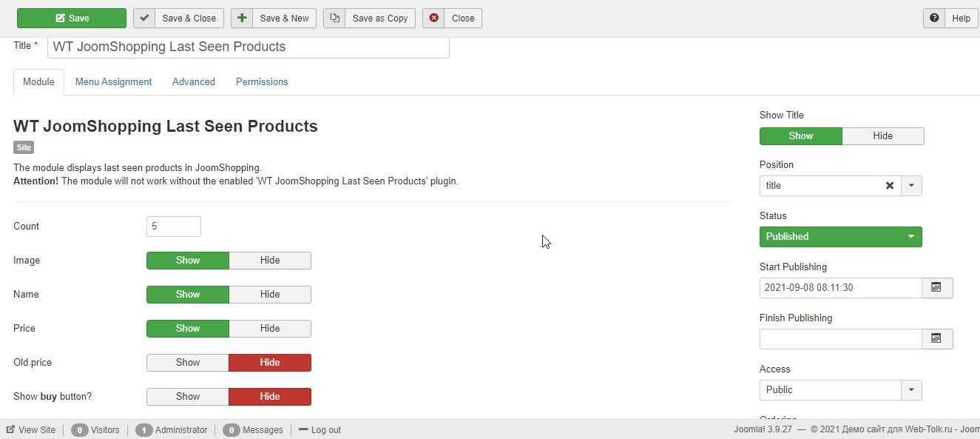Hide the module title with Show Title toggle
This screenshot has height=439, width=980.
tap(882, 136)
